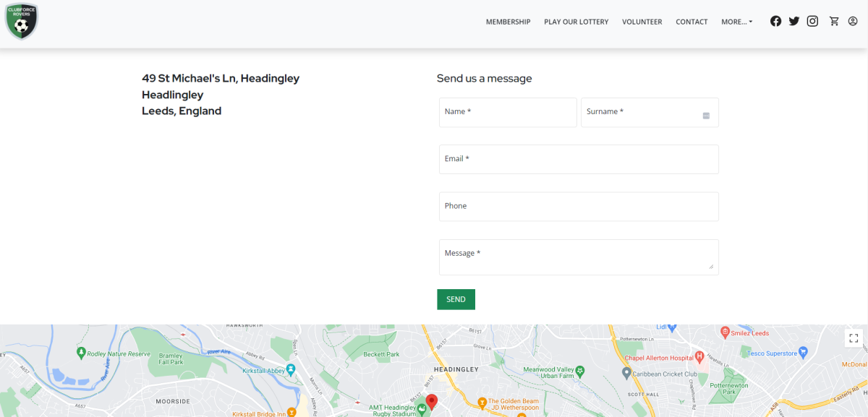This screenshot has height=417, width=868.
Task: Click the '49 St Michael's Ln, Headingley' address
Action: pyautogui.click(x=221, y=78)
